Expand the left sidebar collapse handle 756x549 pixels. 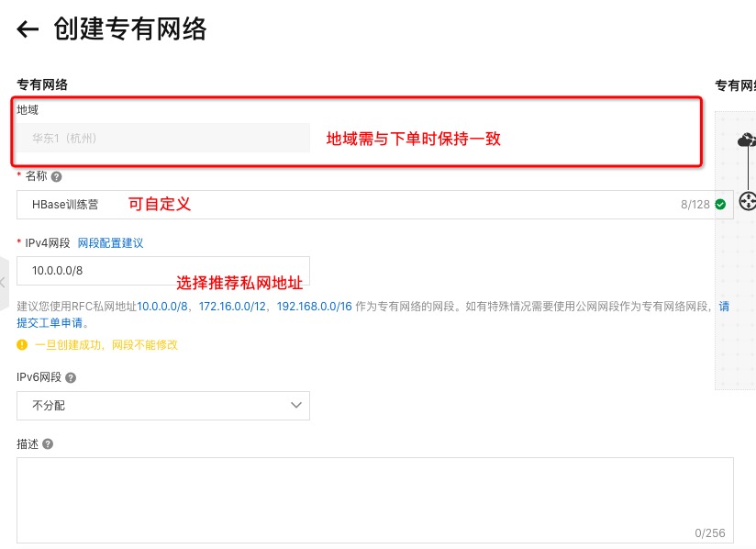tap(4, 283)
